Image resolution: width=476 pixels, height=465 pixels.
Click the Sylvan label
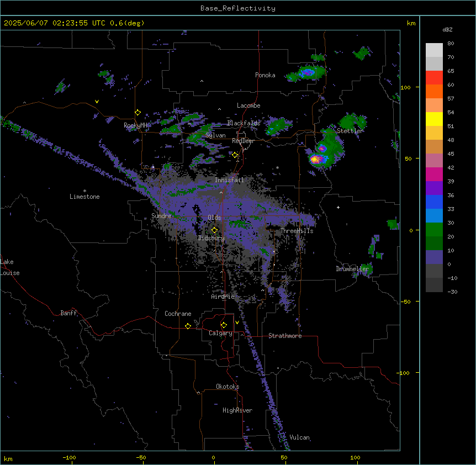[215, 135]
